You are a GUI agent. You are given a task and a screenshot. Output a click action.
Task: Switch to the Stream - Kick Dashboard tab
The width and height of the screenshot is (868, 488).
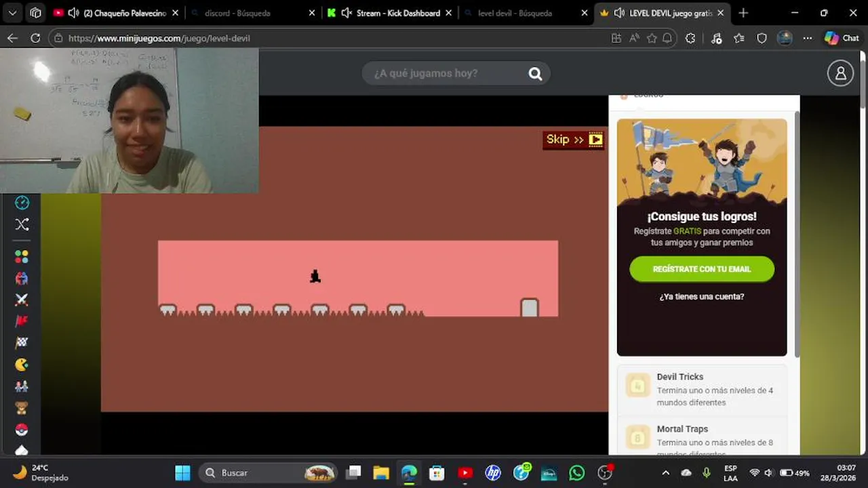(390, 13)
